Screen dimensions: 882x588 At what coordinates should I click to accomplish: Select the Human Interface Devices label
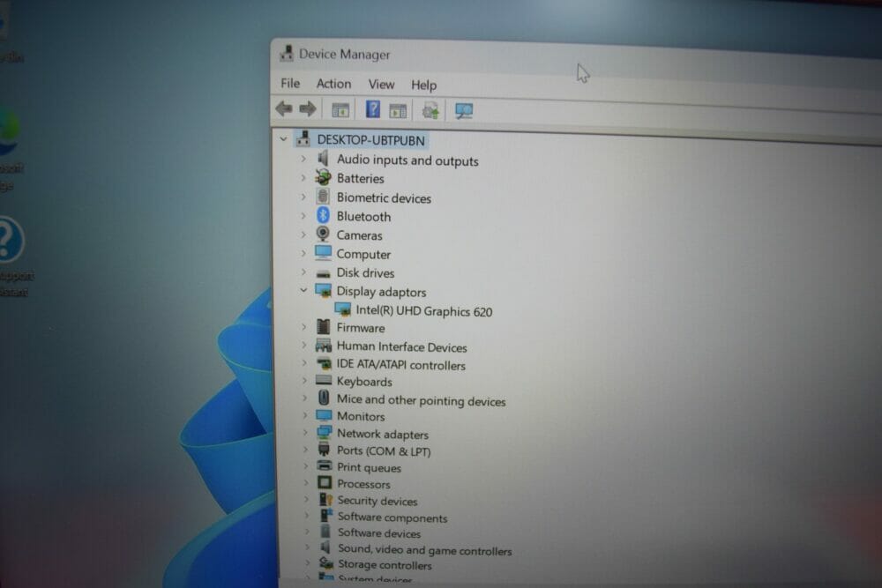[x=401, y=346]
